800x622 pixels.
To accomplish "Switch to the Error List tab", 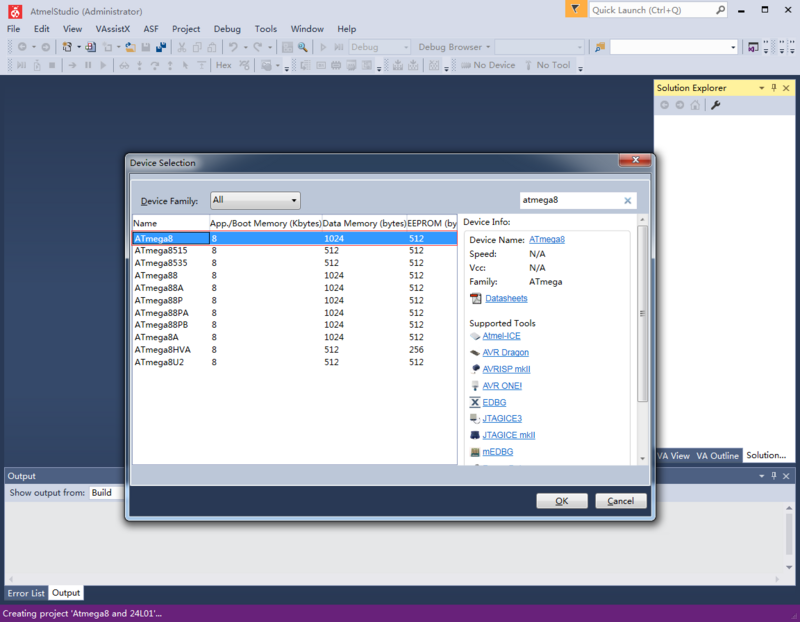I will (x=26, y=593).
